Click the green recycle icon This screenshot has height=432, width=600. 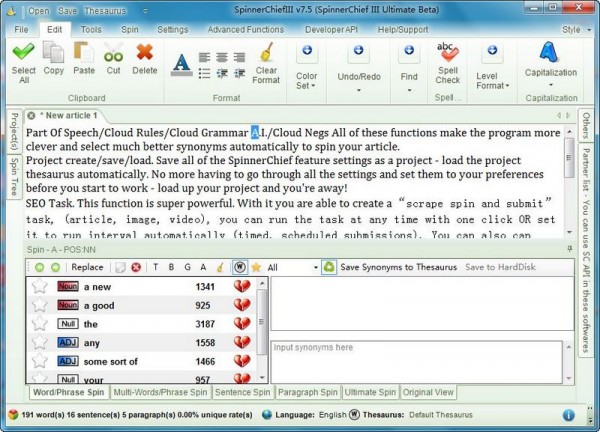329,267
